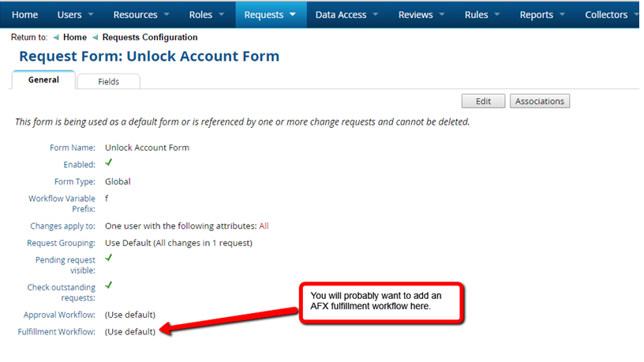Open the Requests dropdown arrow

(293, 15)
